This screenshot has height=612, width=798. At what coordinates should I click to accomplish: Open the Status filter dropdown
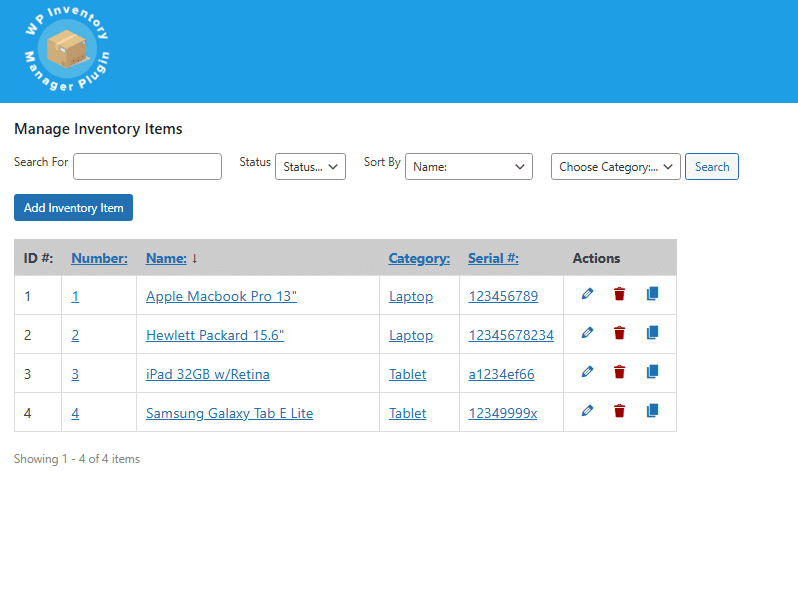tap(310, 166)
